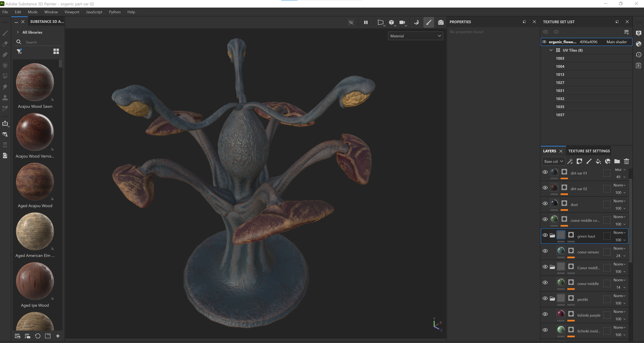
Task: Open the Viewport menu
Action: coord(72,12)
